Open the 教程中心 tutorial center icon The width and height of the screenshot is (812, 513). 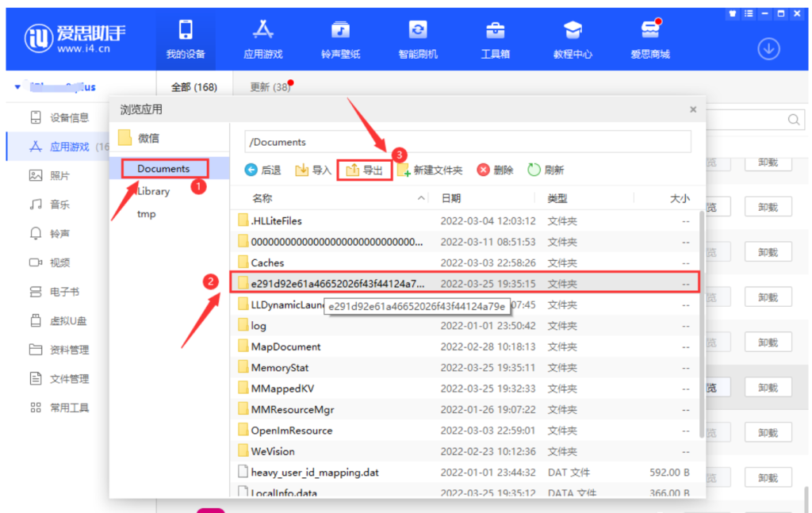pos(573,31)
